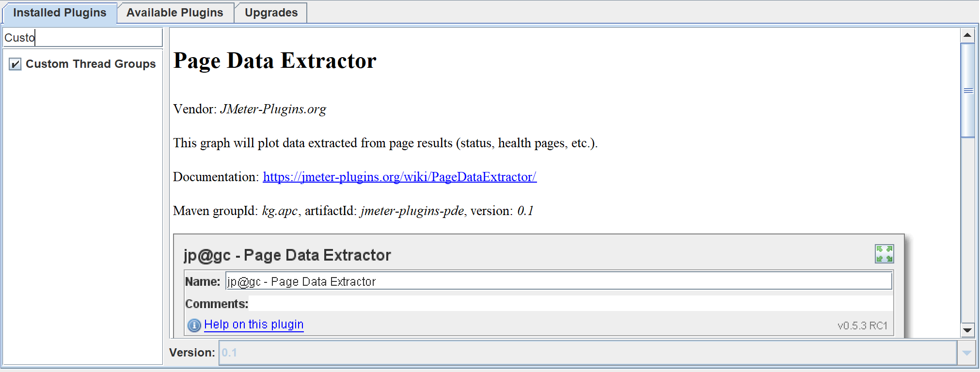This screenshot has height=372, width=980.
Task: Uncheck the Custom Thread Groups checkbox
Action: [x=15, y=64]
